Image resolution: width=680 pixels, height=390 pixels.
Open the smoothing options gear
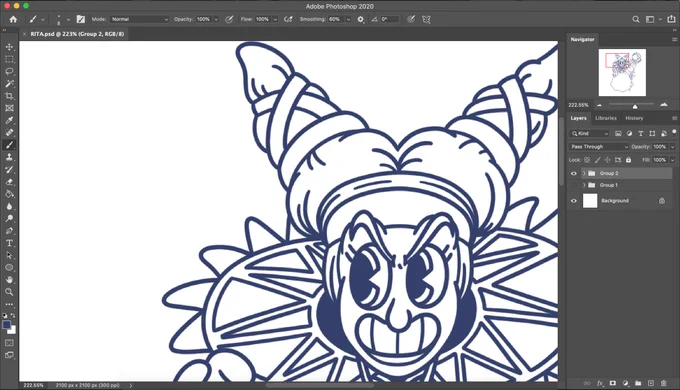(360, 19)
